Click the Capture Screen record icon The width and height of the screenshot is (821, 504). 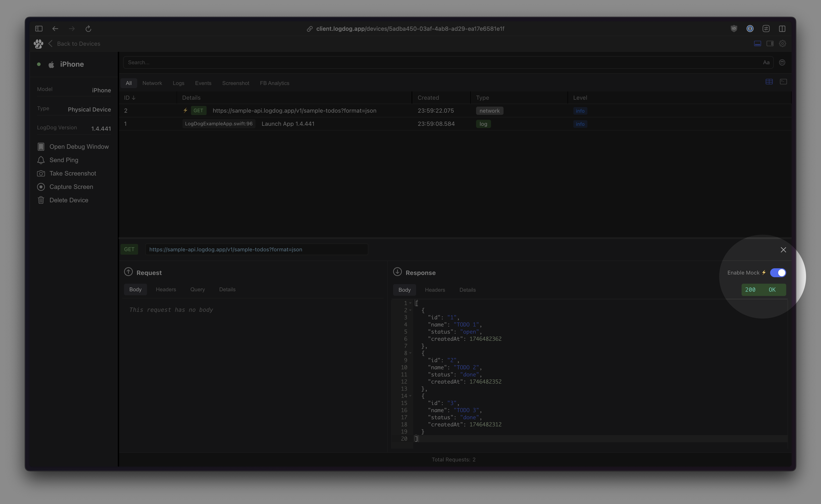41,187
